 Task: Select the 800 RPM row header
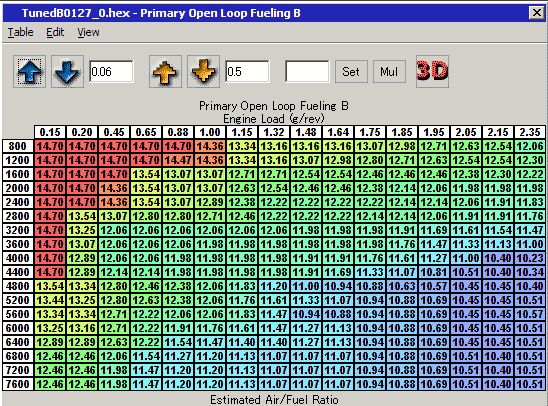[18, 146]
